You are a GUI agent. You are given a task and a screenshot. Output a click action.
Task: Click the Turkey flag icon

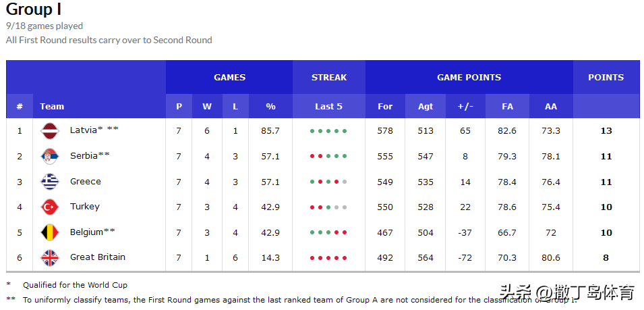(51, 207)
